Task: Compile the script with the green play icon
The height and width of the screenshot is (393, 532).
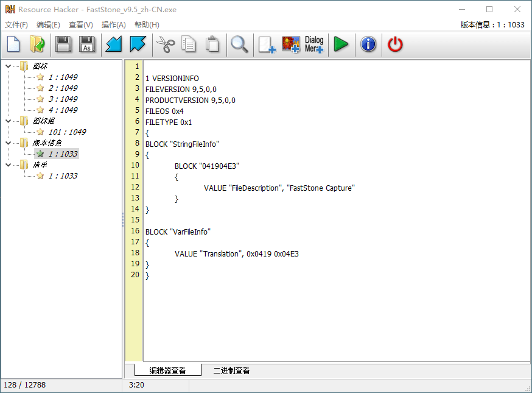Action: [341, 44]
